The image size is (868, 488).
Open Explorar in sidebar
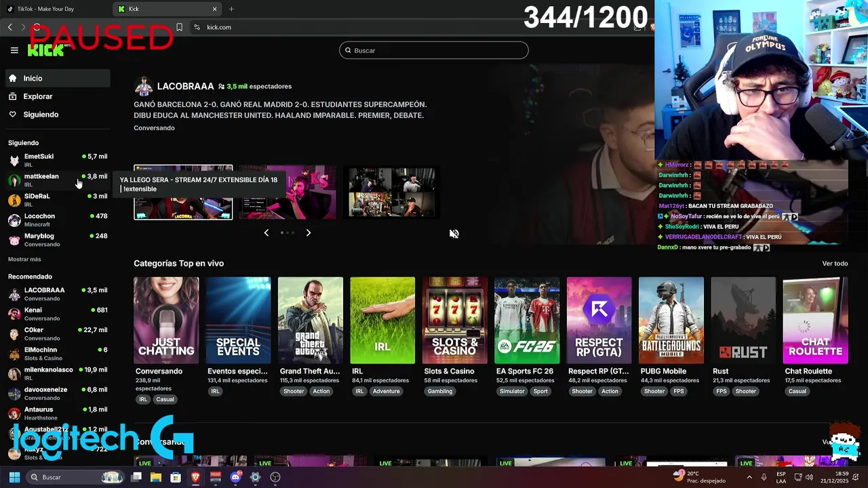click(58, 96)
